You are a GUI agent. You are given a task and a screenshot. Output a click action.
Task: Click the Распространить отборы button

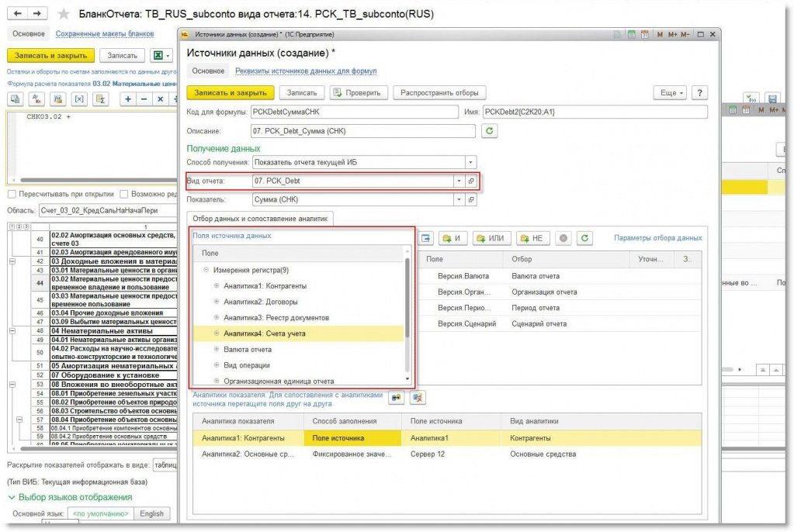click(x=440, y=92)
